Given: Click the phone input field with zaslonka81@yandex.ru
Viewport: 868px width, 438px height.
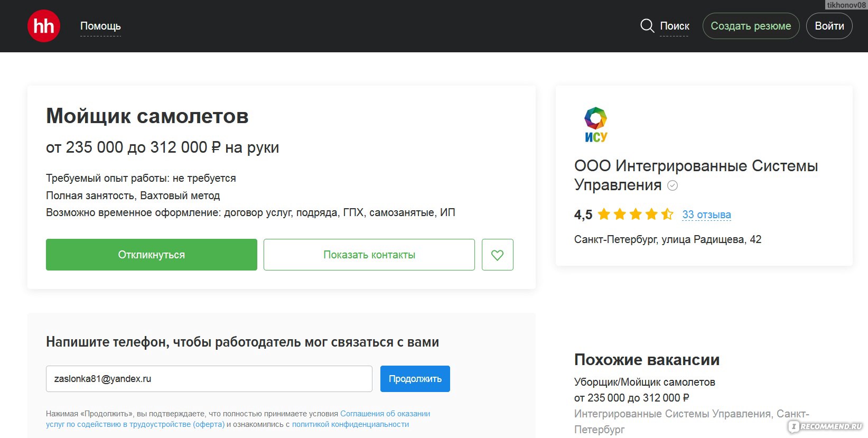Looking at the screenshot, I should (209, 379).
